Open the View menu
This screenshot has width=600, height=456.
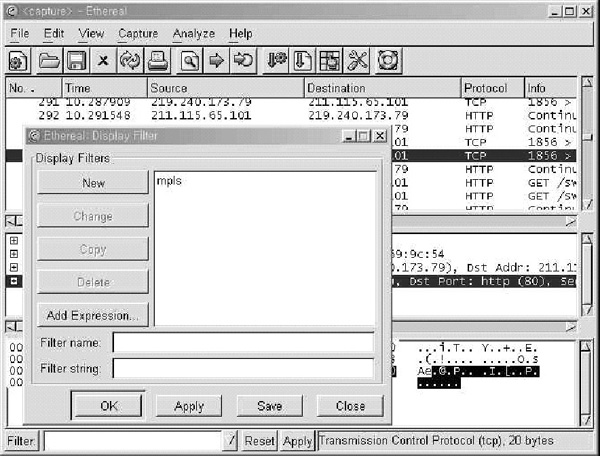pos(91,34)
